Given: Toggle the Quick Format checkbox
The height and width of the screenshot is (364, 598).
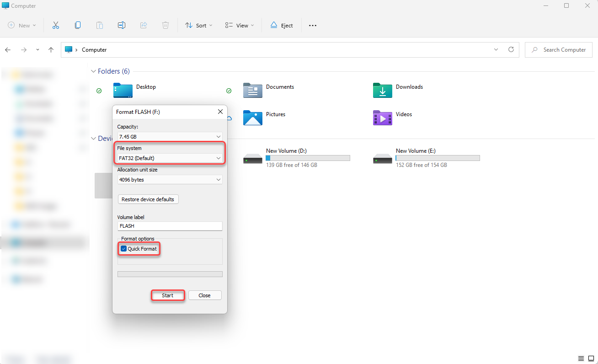Looking at the screenshot, I should tap(124, 249).
